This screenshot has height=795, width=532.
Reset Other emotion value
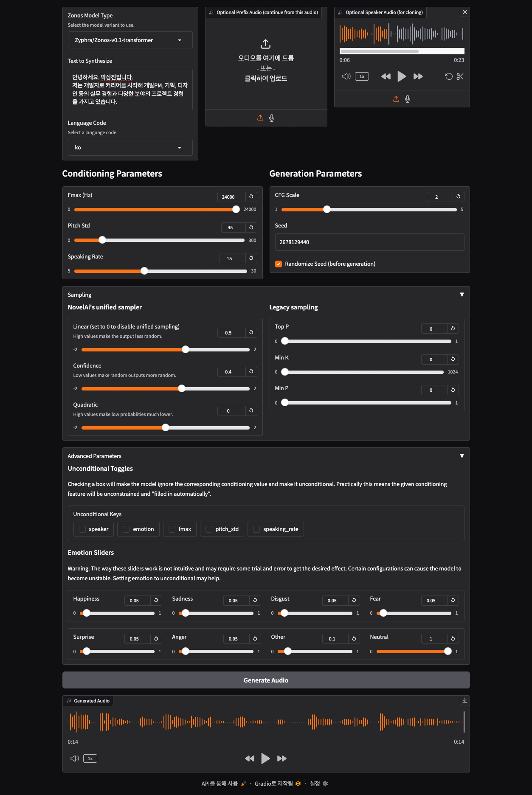click(354, 638)
